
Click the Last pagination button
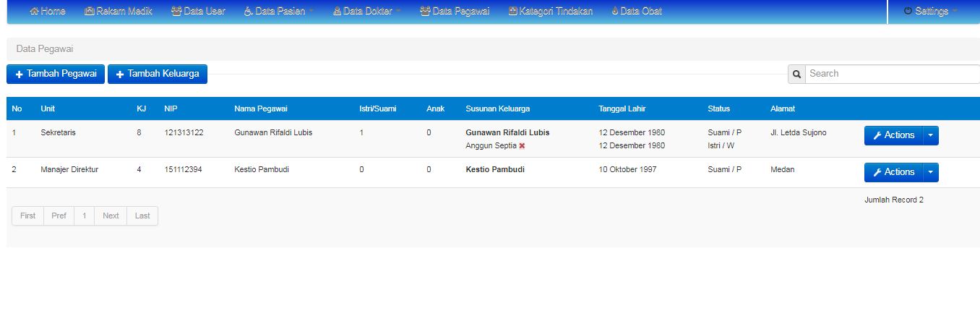[142, 216]
